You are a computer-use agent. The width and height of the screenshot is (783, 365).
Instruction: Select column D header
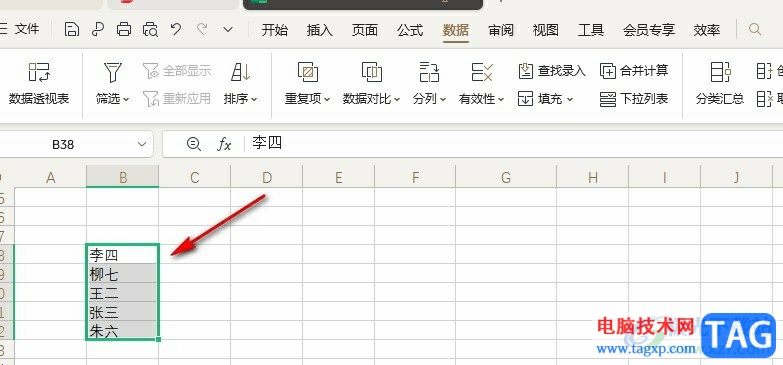pyautogui.click(x=267, y=177)
